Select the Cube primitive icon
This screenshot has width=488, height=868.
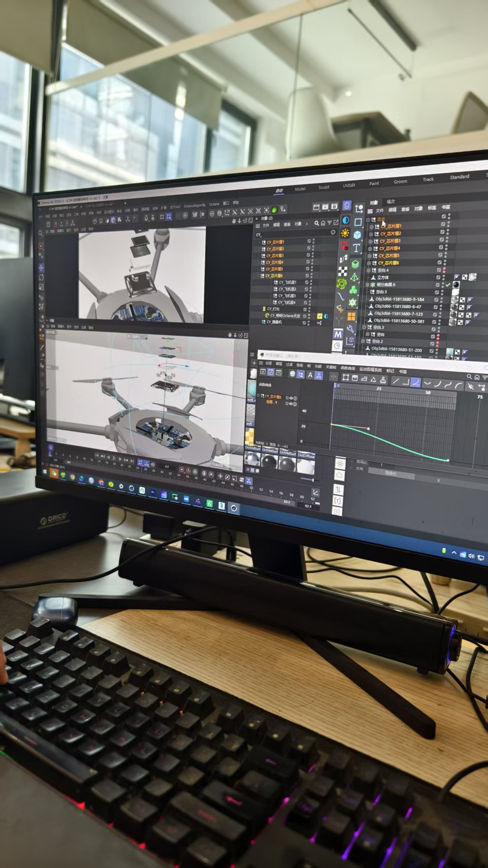357,235
